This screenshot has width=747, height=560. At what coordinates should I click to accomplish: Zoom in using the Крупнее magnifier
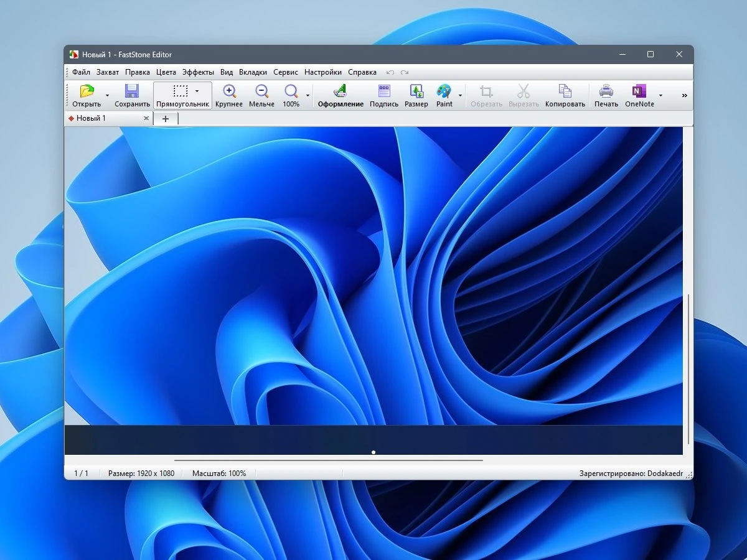229,95
